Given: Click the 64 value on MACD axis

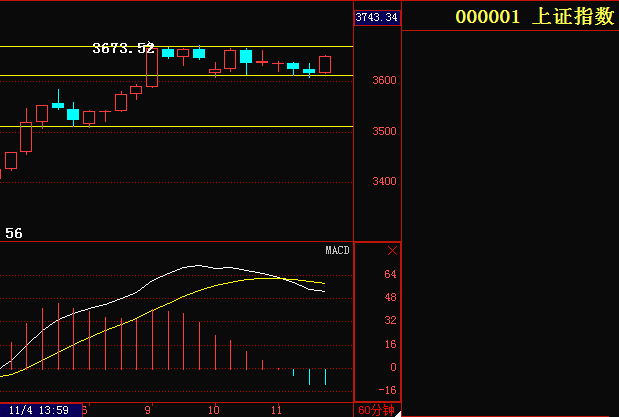Looking at the screenshot, I should (x=390, y=274).
